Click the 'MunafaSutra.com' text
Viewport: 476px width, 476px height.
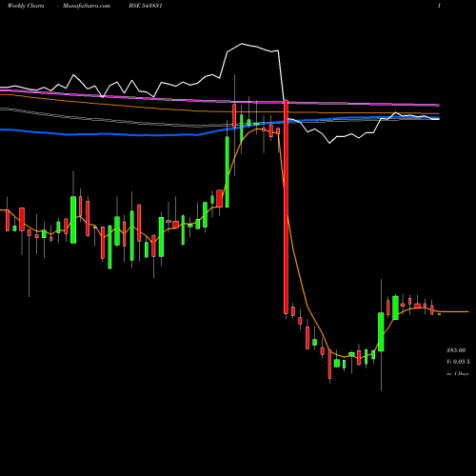(87, 6)
